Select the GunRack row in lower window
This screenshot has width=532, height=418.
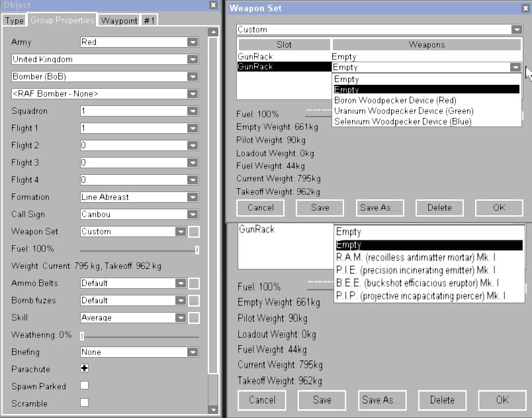pyautogui.click(x=286, y=230)
